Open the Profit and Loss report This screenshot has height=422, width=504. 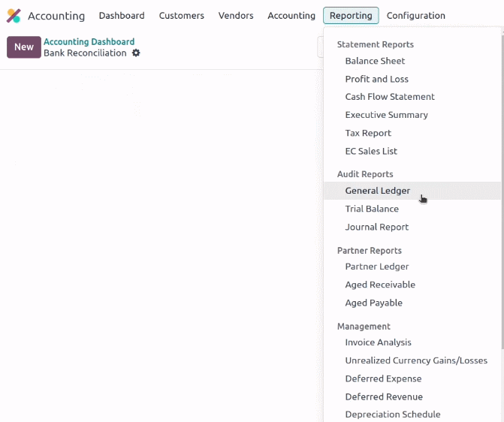(x=376, y=79)
